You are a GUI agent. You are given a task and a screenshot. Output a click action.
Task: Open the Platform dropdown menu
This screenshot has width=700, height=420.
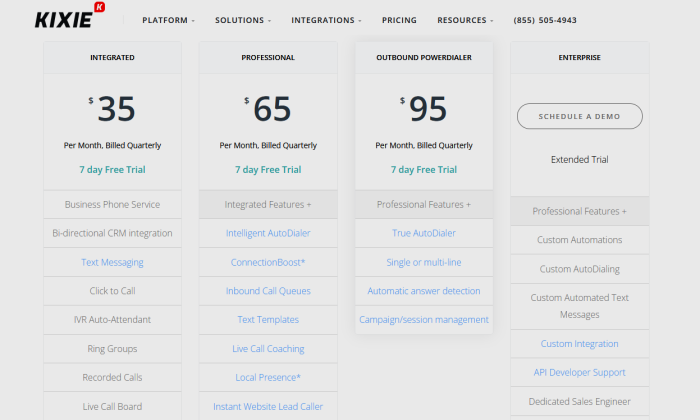click(168, 20)
